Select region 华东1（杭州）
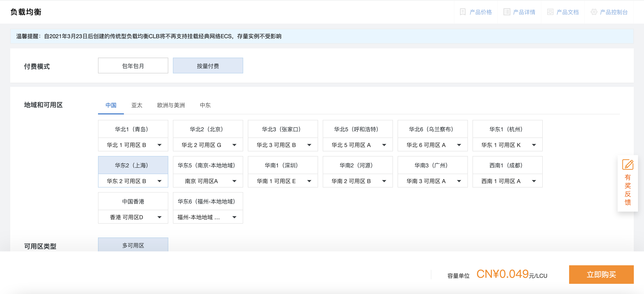This screenshot has height=294, width=644. pos(507,129)
